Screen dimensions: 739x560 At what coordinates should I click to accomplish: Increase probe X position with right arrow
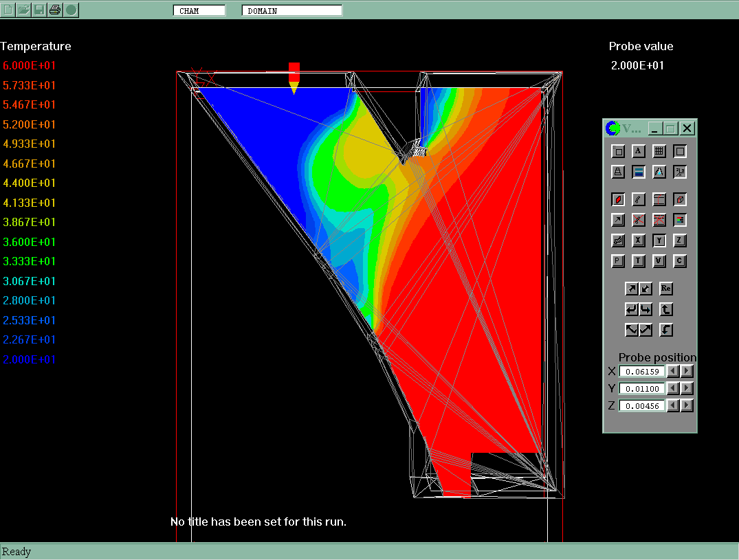click(687, 371)
